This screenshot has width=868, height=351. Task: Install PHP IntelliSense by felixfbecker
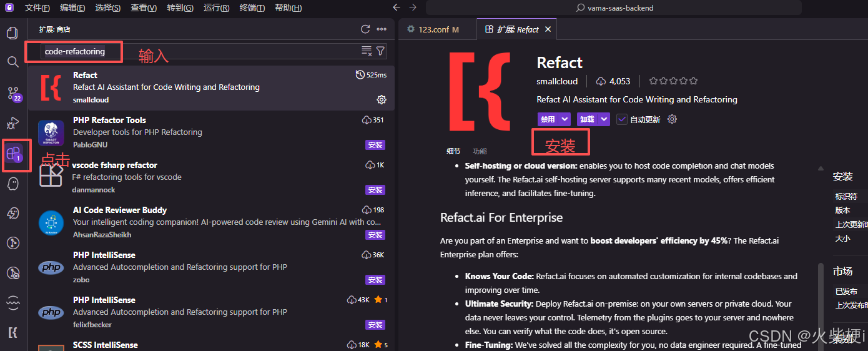(375, 325)
